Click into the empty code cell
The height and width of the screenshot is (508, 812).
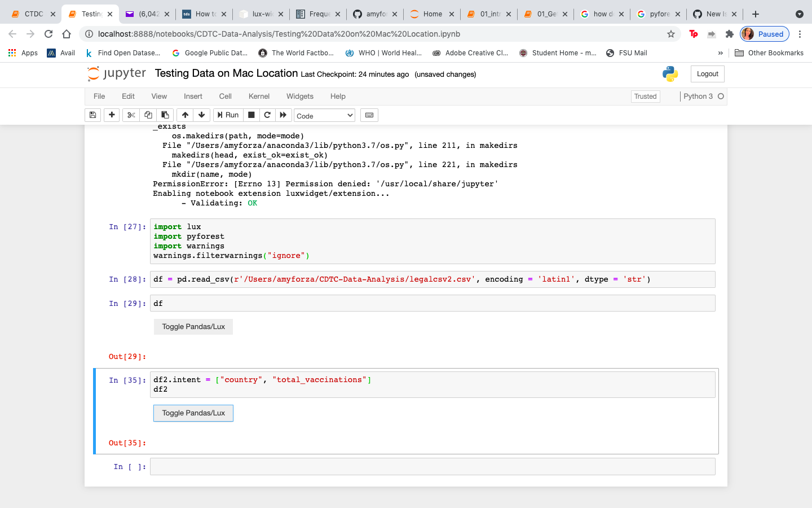click(433, 467)
